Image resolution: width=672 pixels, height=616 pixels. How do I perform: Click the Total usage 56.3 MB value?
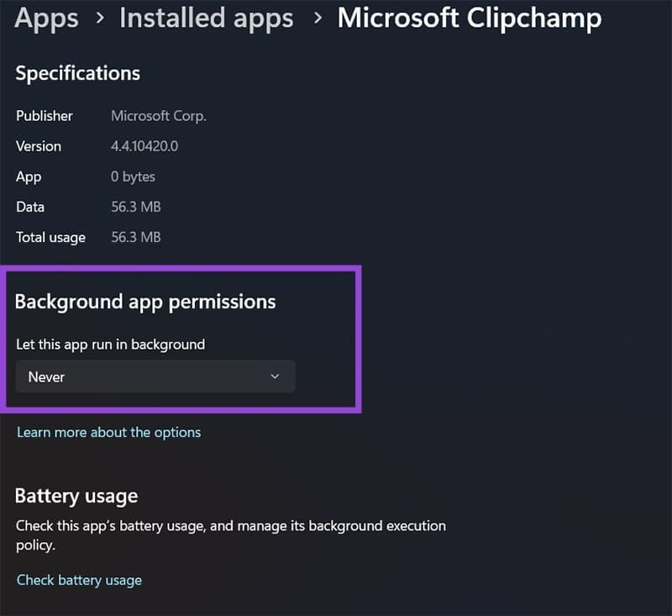(135, 237)
